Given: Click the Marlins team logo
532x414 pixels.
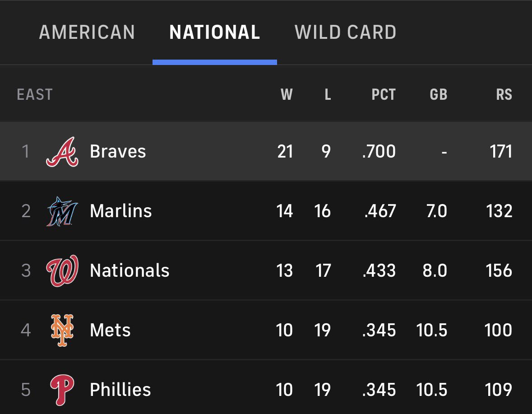Looking at the screenshot, I should [x=62, y=211].
